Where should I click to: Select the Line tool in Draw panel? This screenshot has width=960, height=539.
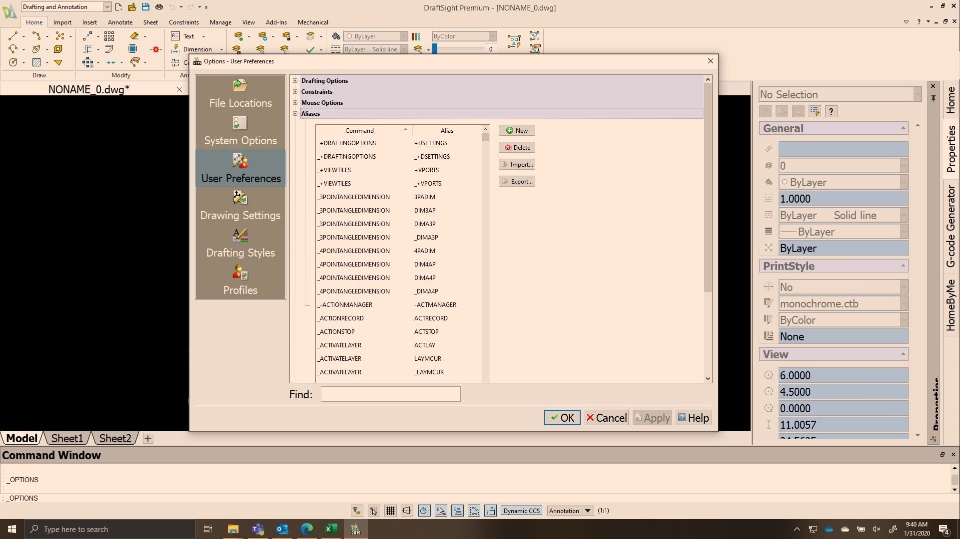pyautogui.click(x=13, y=36)
